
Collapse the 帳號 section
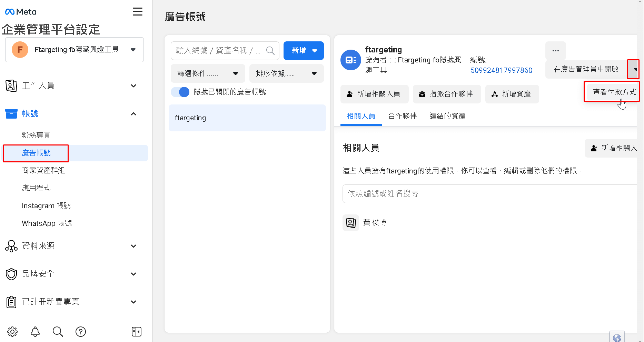click(x=133, y=114)
